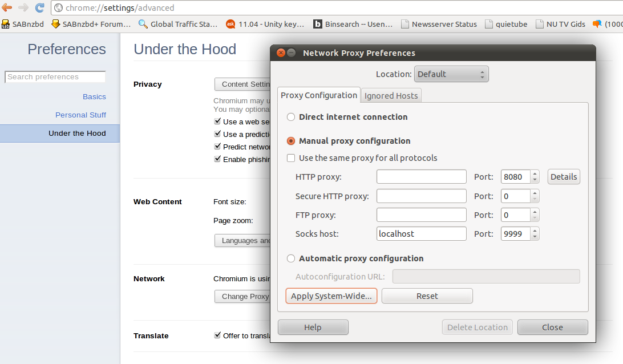
Task: Open proxy dialog Help
Action: (313, 327)
